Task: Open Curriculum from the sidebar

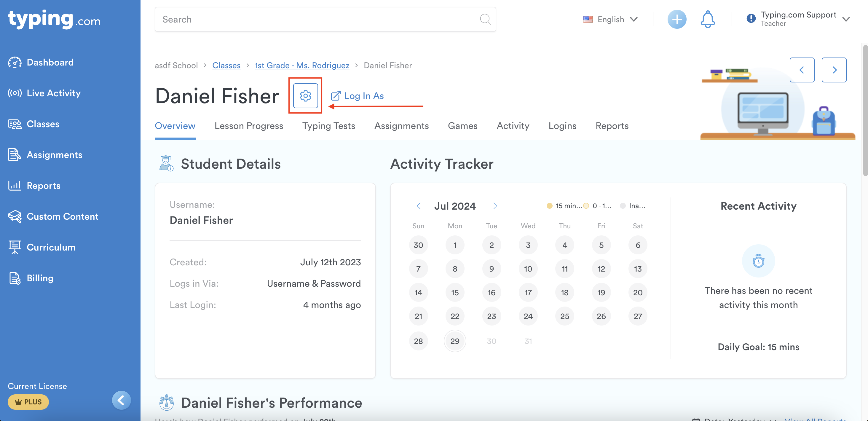Action: pos(51,247)
